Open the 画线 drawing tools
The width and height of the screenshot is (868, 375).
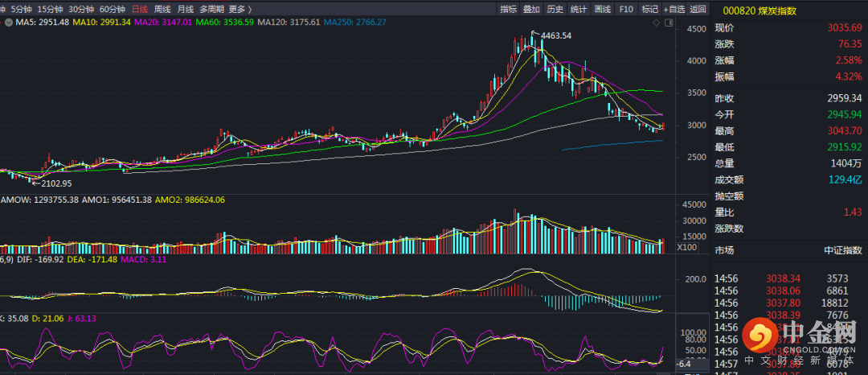(602, 10)
